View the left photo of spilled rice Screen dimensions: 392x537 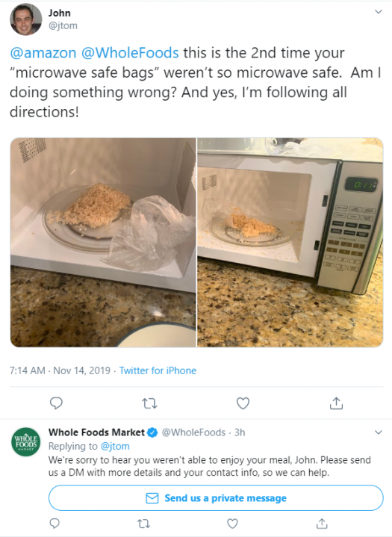pyautogui.click(x=103, y=243)
